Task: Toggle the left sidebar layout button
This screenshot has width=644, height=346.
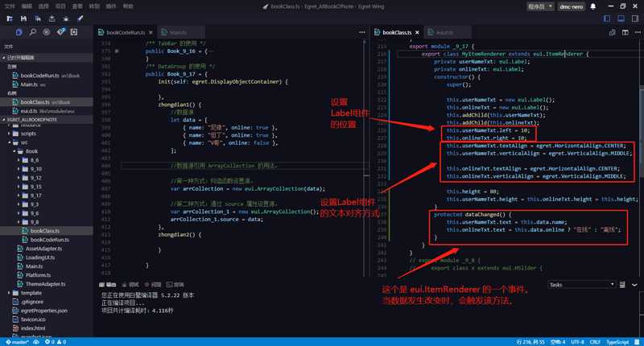Action: pos(607,19)
